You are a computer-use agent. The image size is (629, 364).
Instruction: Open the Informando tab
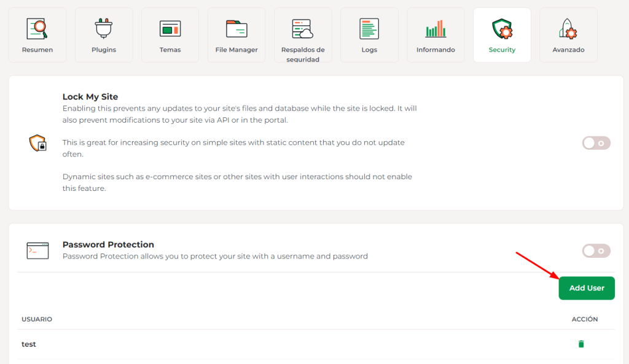436,35
